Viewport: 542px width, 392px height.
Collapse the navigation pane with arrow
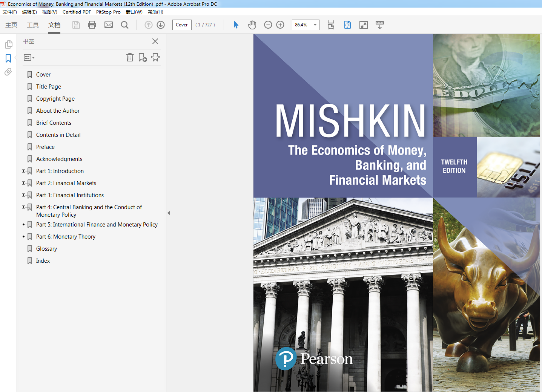pos(169,213)
